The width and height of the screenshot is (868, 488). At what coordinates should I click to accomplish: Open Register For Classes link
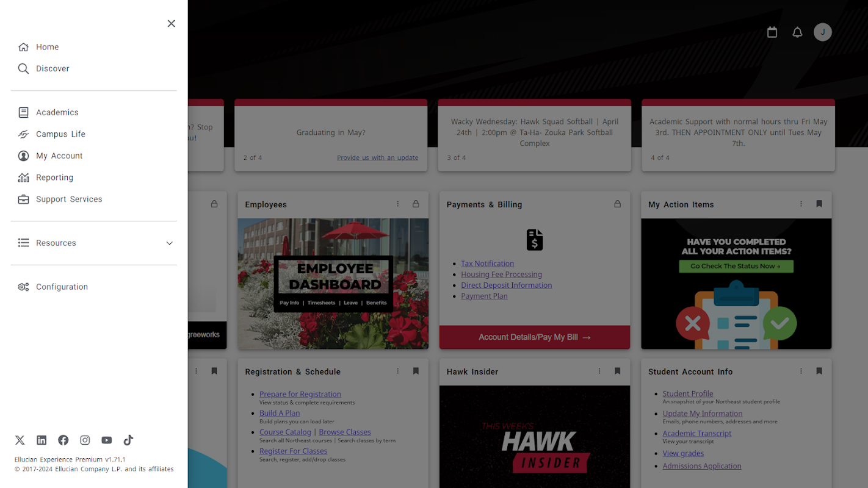pyautogui.click(x=294, y=451)
